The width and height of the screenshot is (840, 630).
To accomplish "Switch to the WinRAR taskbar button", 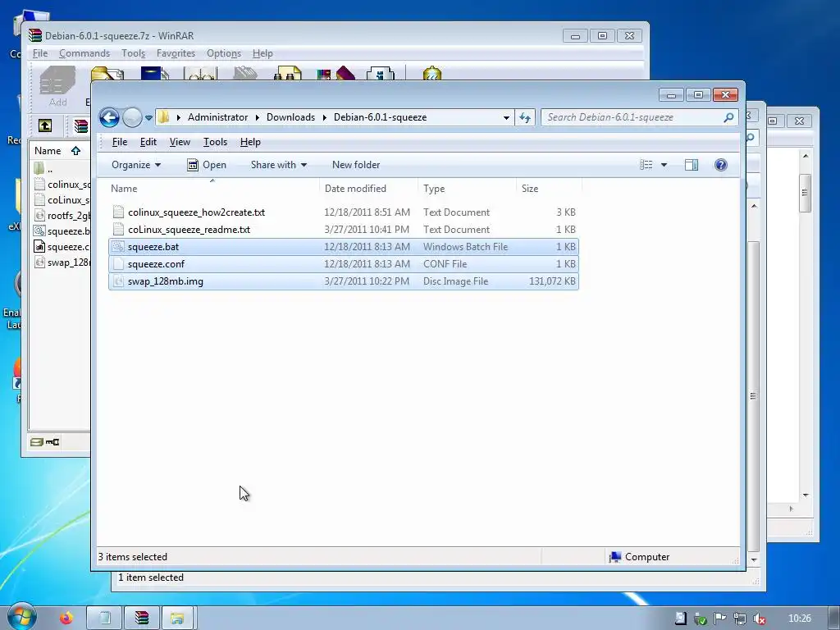I will click(x=141, y=619).
